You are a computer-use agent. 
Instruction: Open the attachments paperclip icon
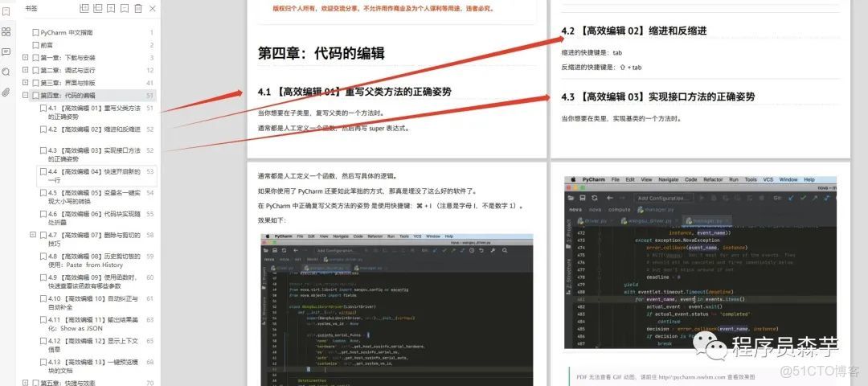point(6,92)
